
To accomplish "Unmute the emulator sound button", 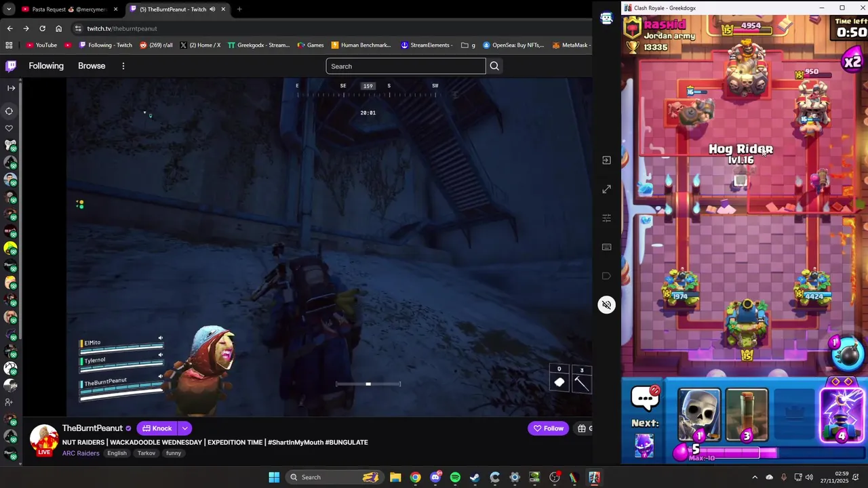I will click(x=606, y=305).
